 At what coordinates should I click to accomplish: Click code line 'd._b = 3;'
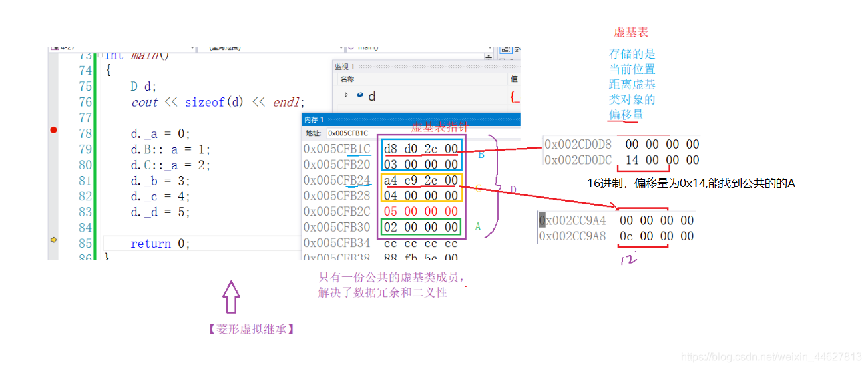[x=160, y=181]
